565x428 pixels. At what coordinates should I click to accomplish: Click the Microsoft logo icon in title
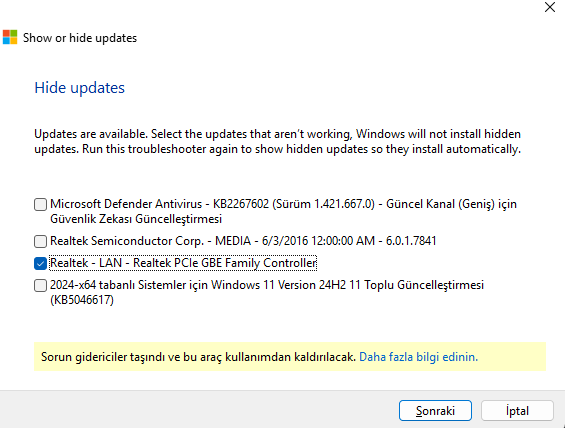coord(10,37)
